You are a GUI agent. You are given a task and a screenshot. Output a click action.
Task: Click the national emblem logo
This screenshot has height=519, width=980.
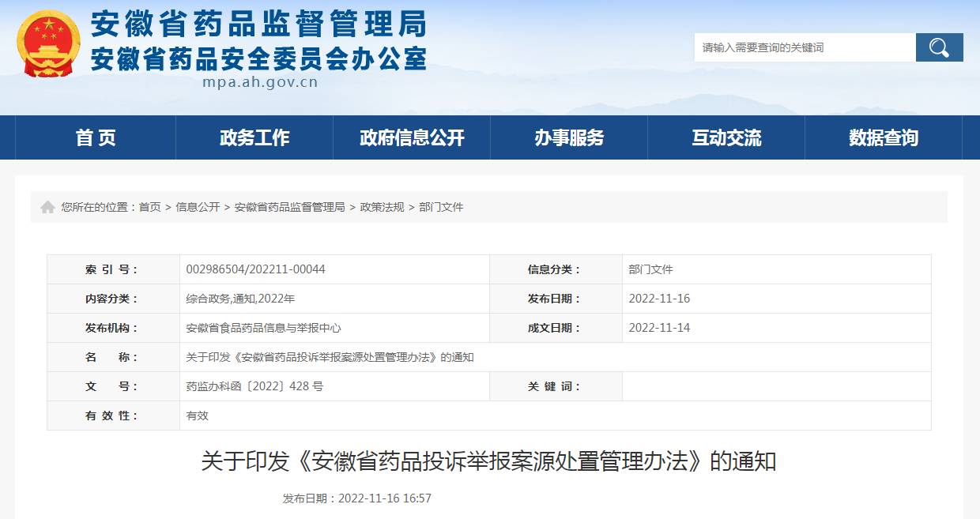tap(48, 43)
